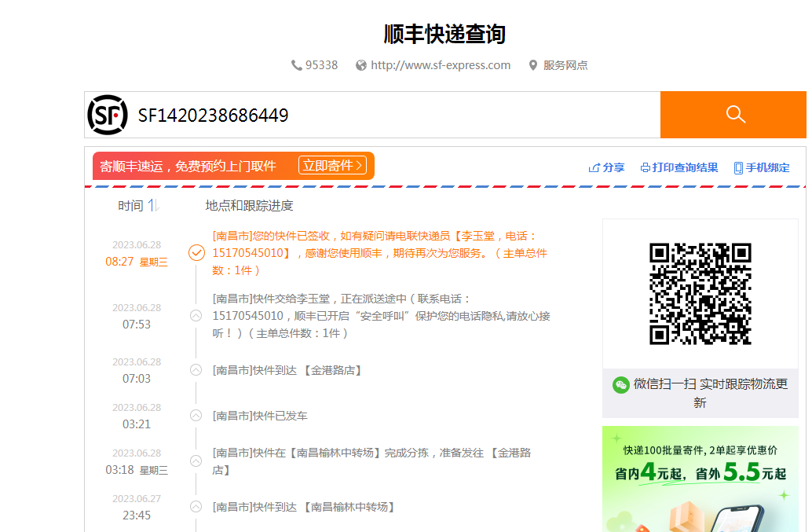
Task: Click the 23:45 timestamp
Action: coord(137,515)
